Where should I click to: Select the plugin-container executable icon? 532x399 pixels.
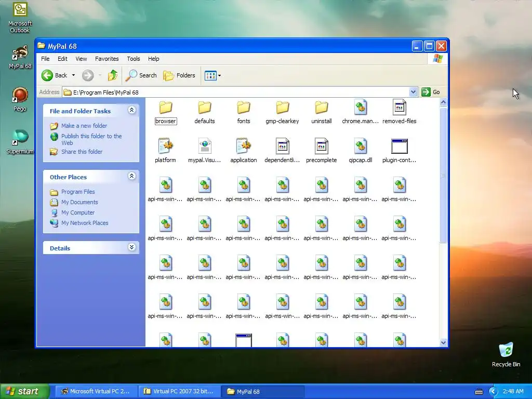400,146
